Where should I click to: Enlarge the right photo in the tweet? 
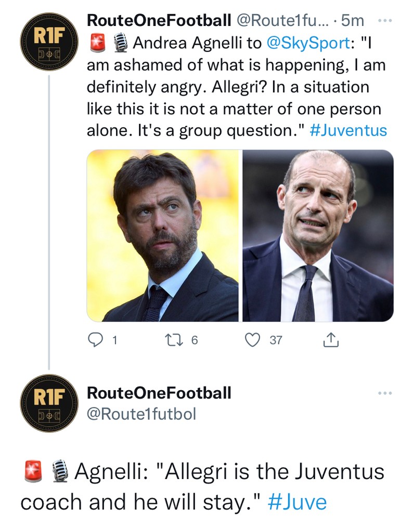318,235
